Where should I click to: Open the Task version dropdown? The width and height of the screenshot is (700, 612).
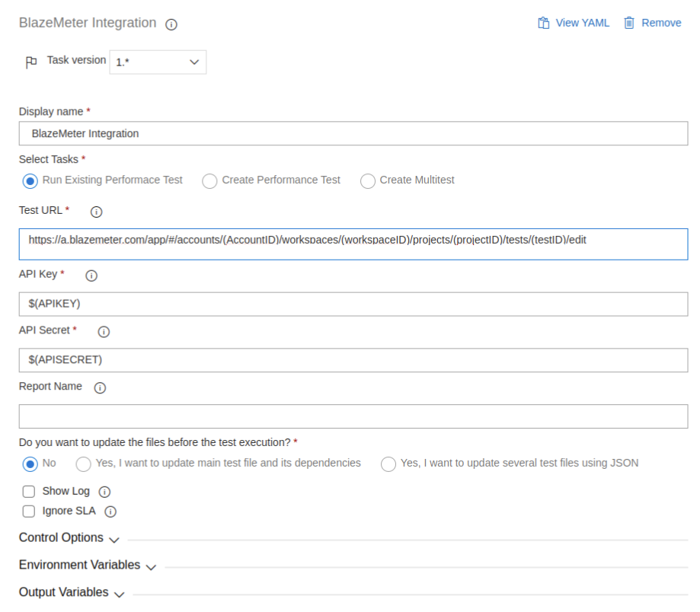(x=158, y=62)
